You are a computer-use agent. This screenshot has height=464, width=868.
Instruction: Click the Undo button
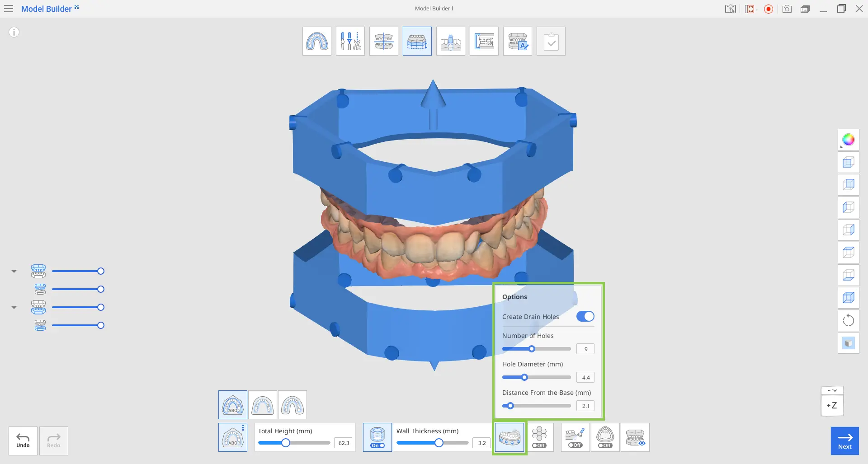click(x=23, y=441)
